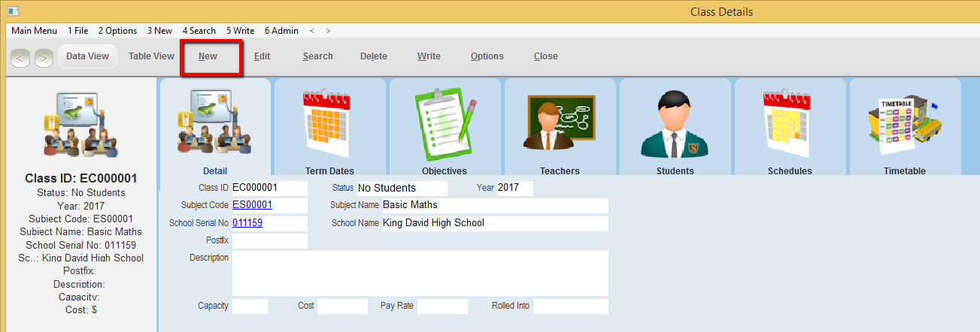Go to next record with right arrow

[x=44, y=57]
